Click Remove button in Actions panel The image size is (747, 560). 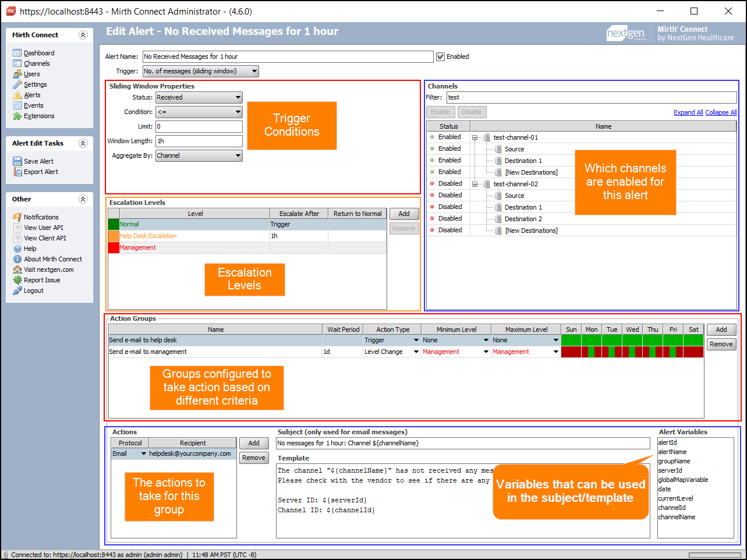point(254,458)
